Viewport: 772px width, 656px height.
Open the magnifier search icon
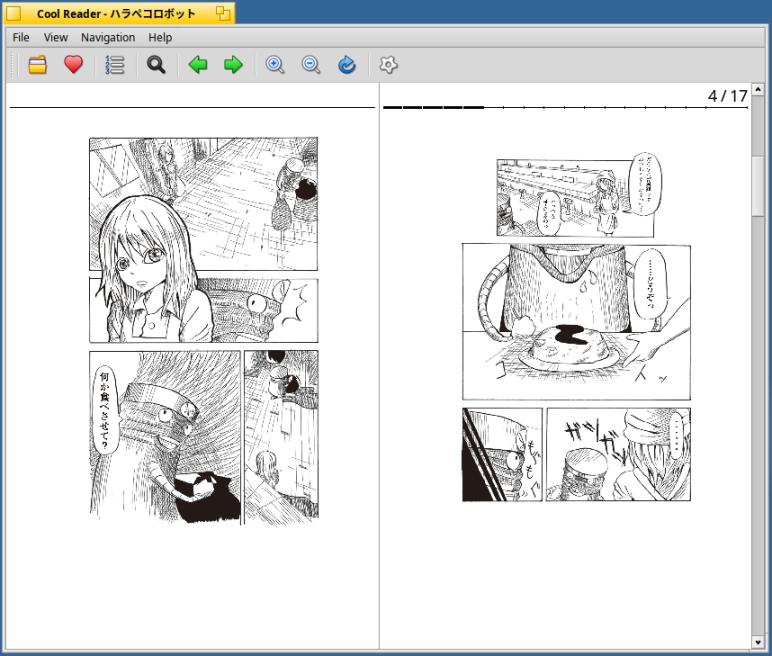pyautogui.click(x=156, y=65)
